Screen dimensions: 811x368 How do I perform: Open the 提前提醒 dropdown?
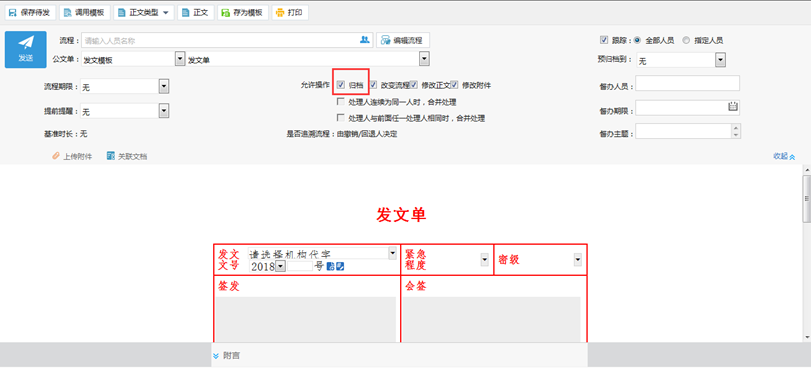click(x=163, y=111)
